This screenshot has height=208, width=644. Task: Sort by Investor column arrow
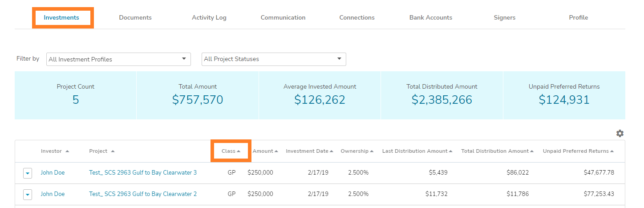(67, 151)
